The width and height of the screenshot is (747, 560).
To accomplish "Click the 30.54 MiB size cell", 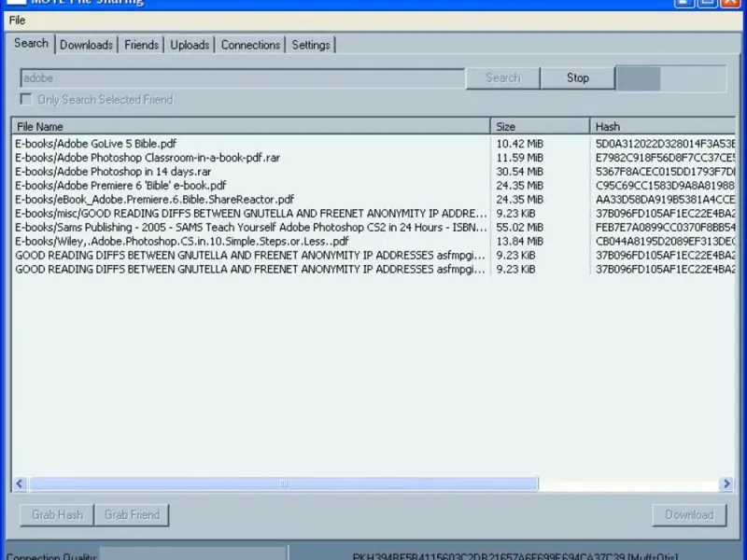I will point(520,172).
